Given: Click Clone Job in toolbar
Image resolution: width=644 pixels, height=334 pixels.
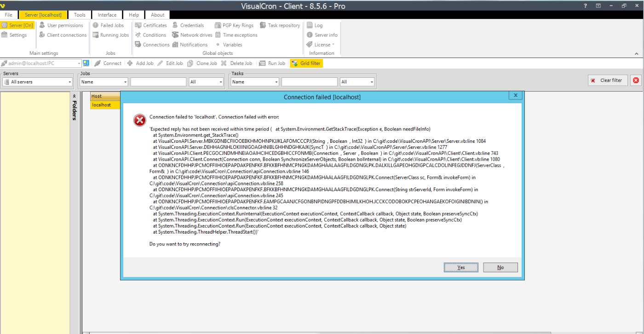Looking at the screenshot, I should pyautogui.click(x=202, y=63).
